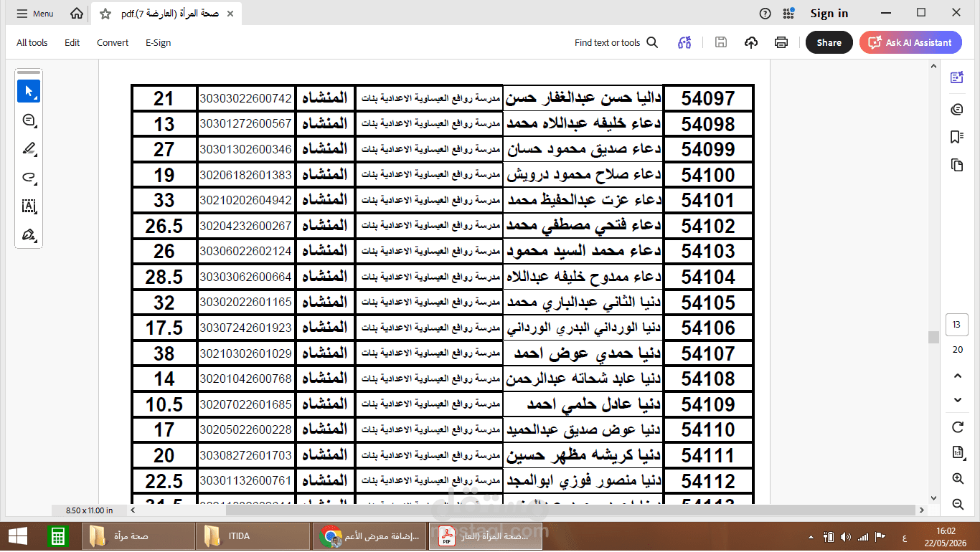Click the AI link-sharing icon near Save
Screen dimensions: 980x552
pyautogui.click(x=684, y=42)
